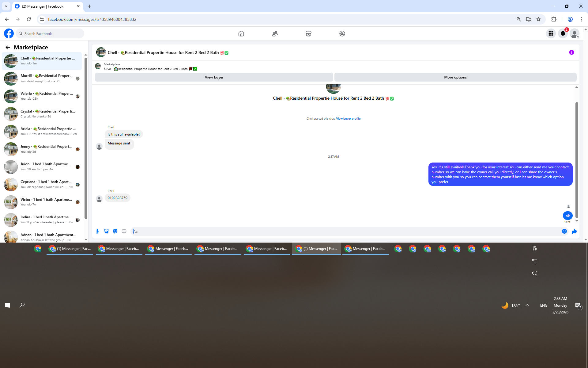The image size is (588, 368).
Task: Click the ENG language indicator
Action: [x=544, y=305]
